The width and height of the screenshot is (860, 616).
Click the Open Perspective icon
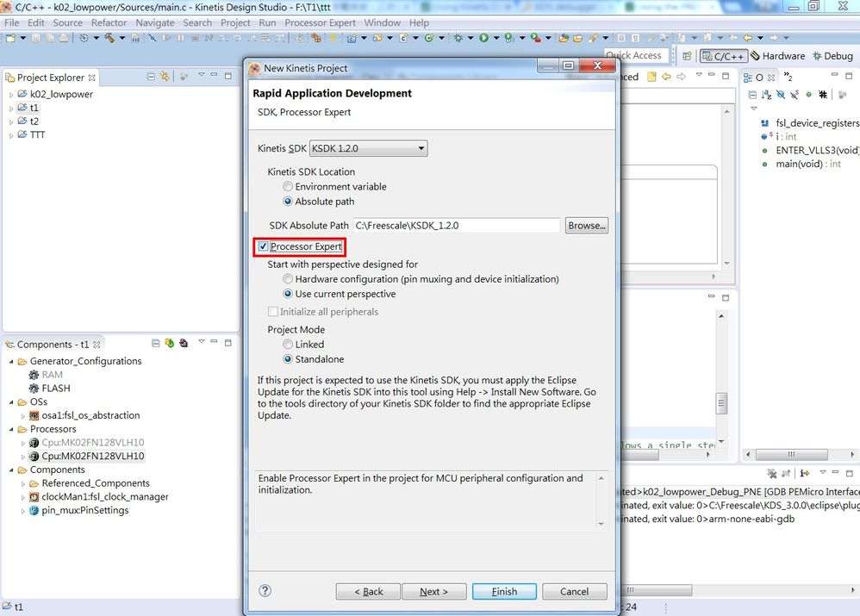[687, 56]
